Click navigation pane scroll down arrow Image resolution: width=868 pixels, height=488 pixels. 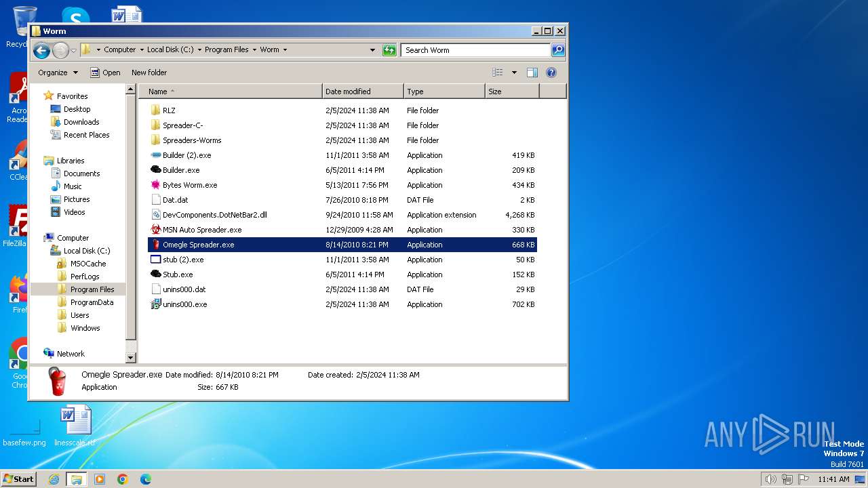132,358
